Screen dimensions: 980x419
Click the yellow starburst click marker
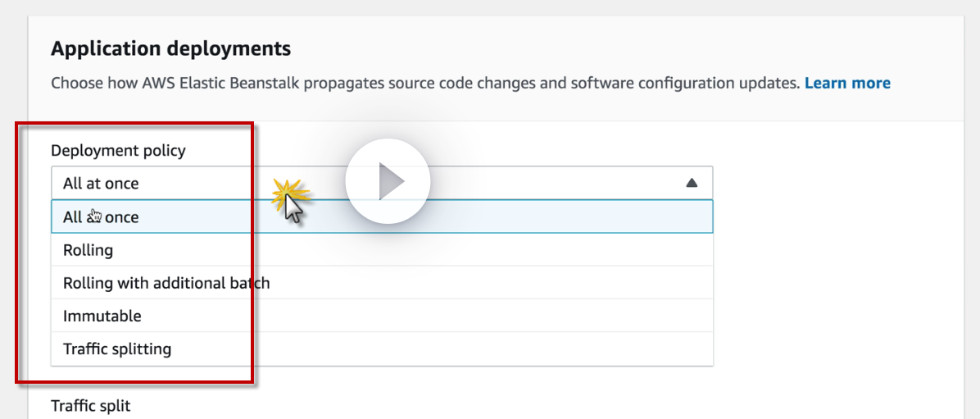(289, 194)
